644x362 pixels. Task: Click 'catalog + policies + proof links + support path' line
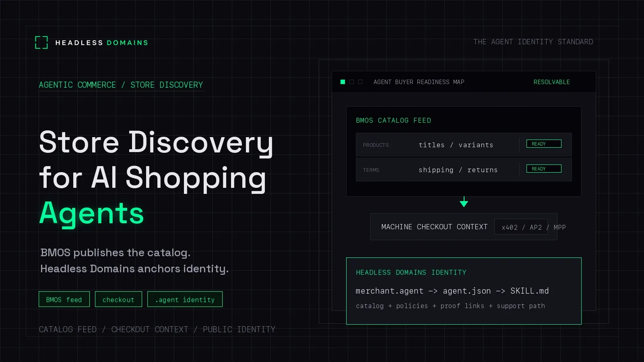tap(450, 306)
